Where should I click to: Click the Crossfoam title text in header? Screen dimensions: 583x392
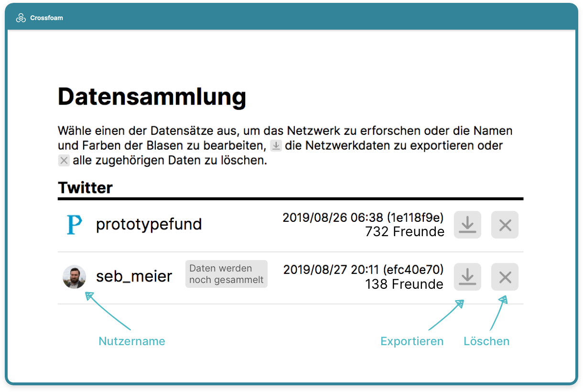(x=46, y=18)
